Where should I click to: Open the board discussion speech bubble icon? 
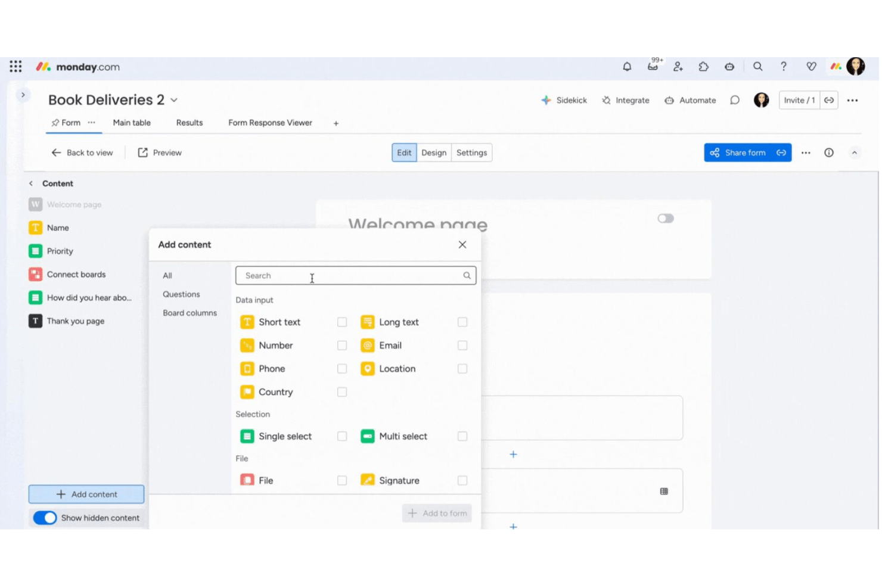tap(735, 100)
